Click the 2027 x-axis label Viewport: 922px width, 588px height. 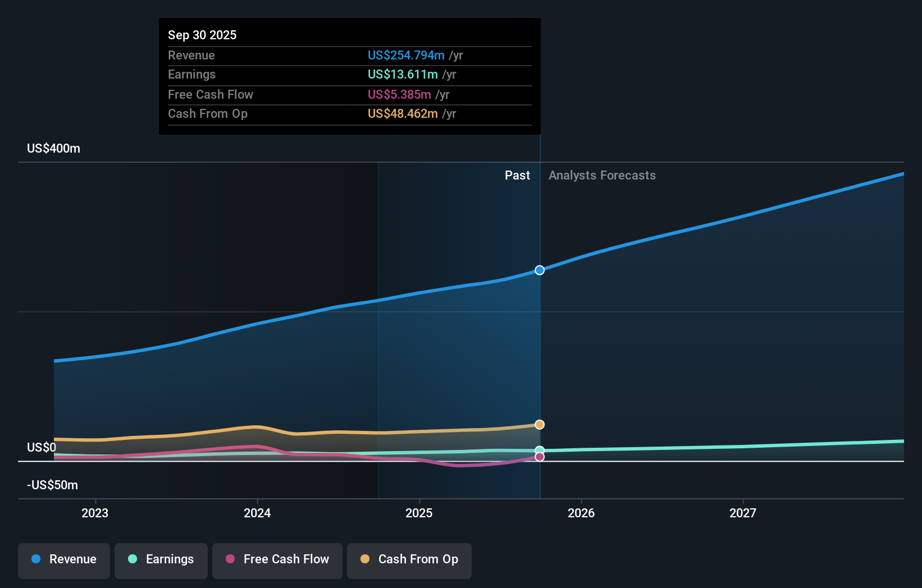(743, 513)
